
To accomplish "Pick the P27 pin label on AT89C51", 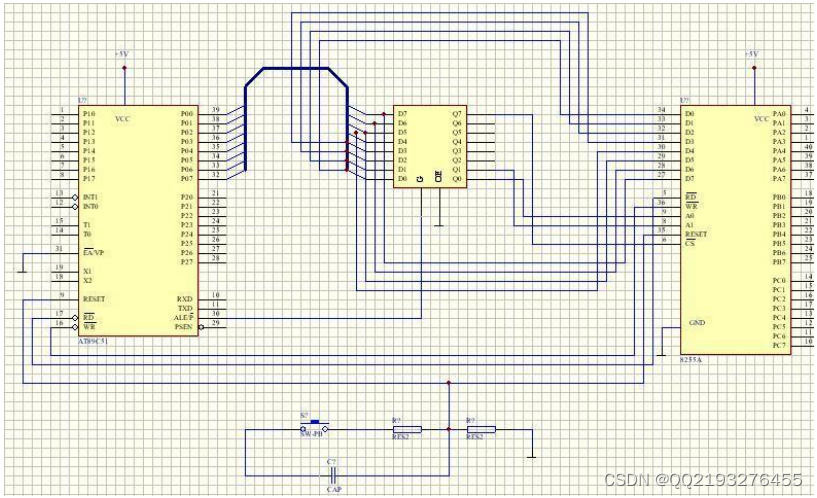I will click(187, 262).
